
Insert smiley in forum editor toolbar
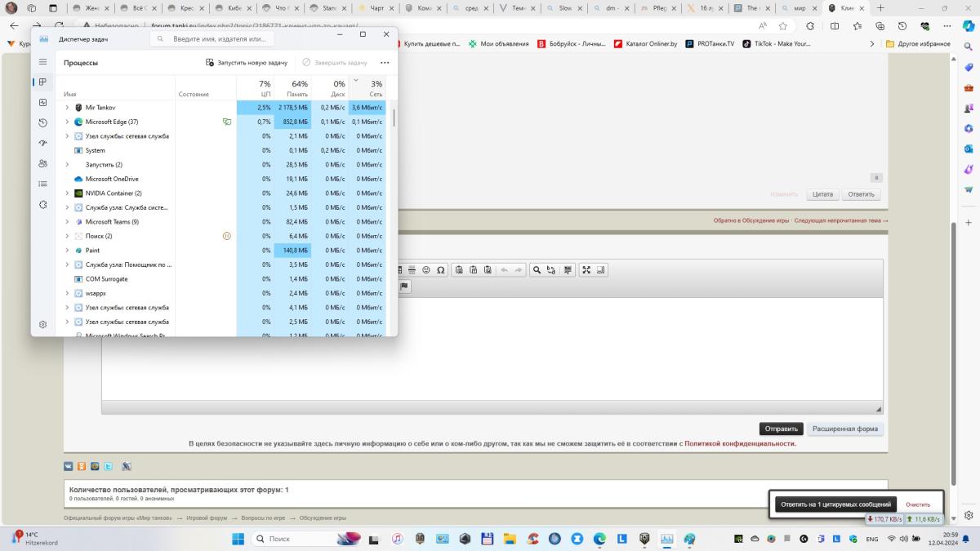pos(426,270)
